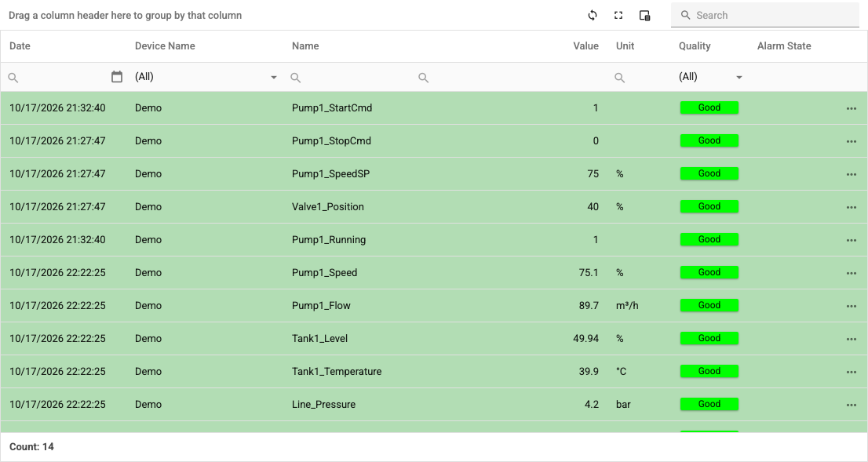
Task: Click the value 89.7 cell
Action: 589,305
